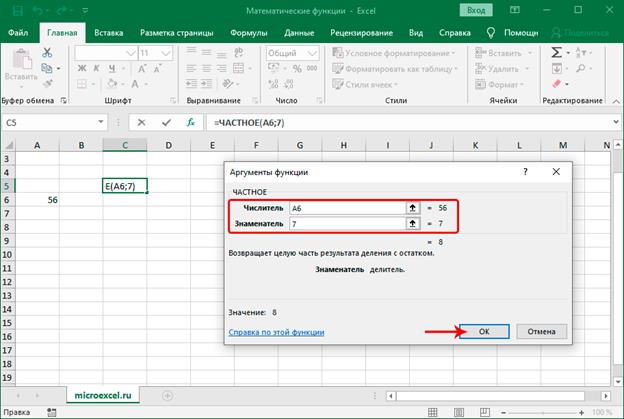Click the increase indent icon
This screenshot has width=624, height=419.
coord(206,84)
